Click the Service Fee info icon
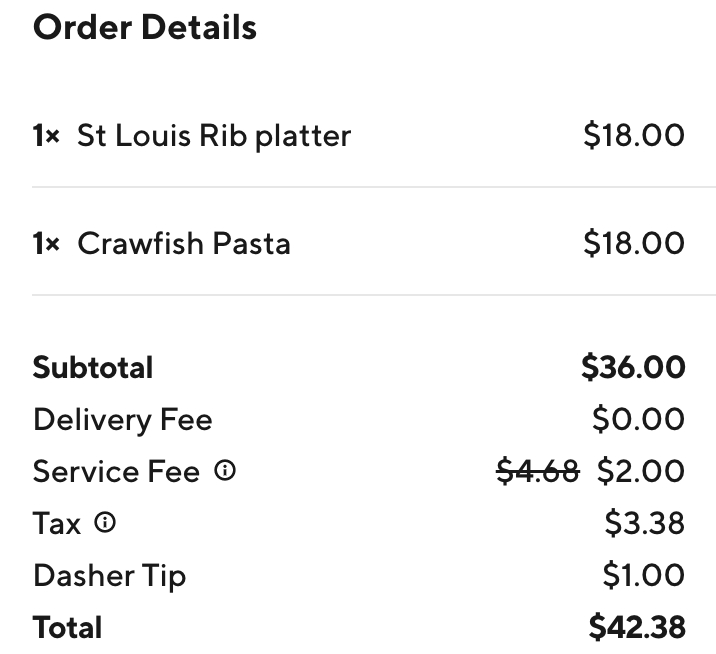The height and width of the screenshot is (654, 716). click(226, 471)
